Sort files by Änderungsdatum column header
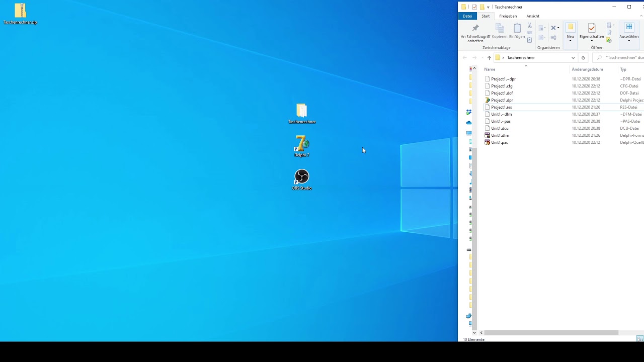644x362 pixels. click(594, 69)
